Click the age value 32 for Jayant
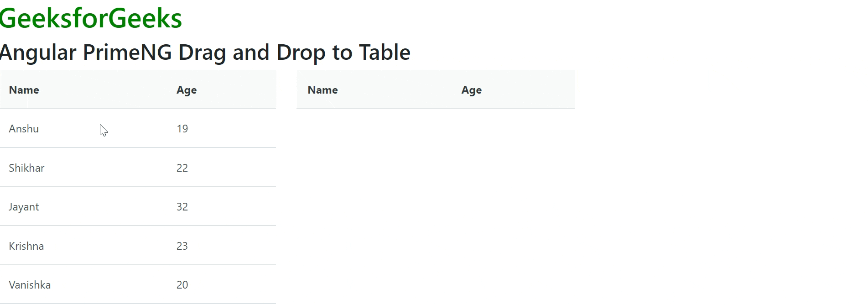Viewport: 868px width, 305px height. pos(182,206)
